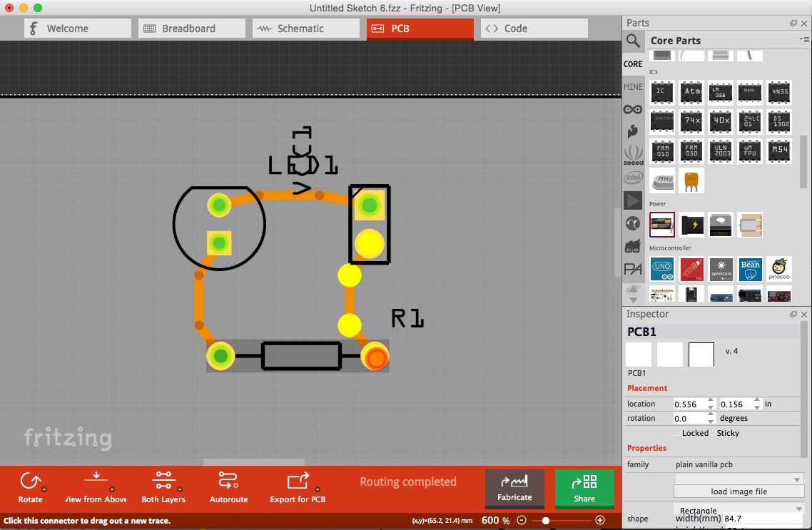812x530 pixels.
Task: Select the MINE parts bin
Action: [633, 87]
